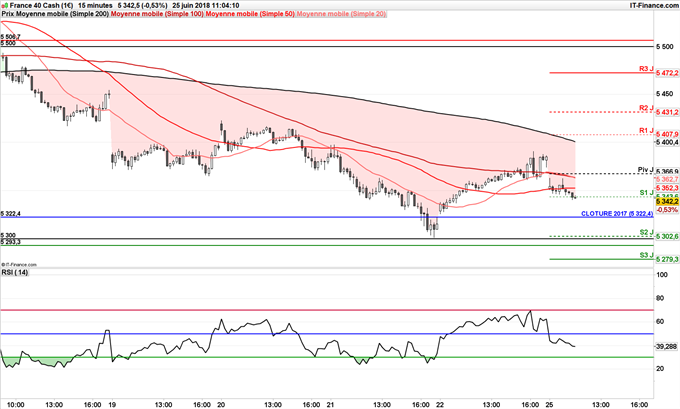Click the S3 J support label
This screenshot has height=409, width=680.
[x=646, y=255]
